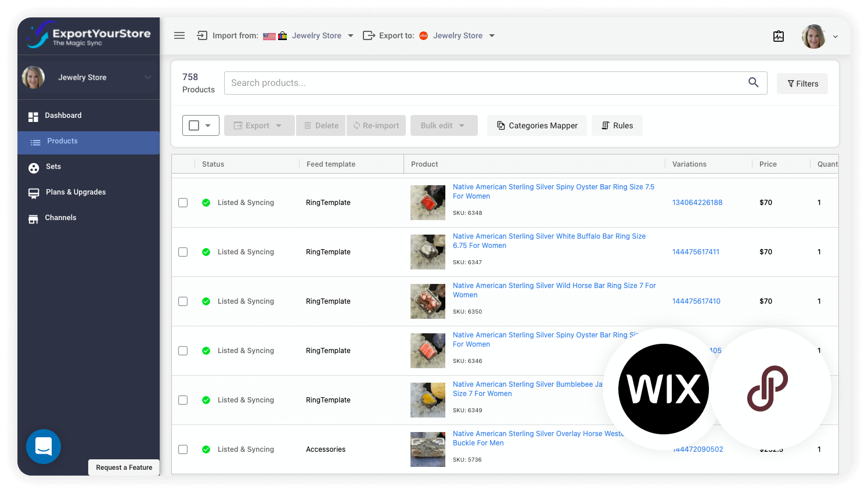Click the search magnifier icon
Viewport: 868px width, 493px height.
753,82
